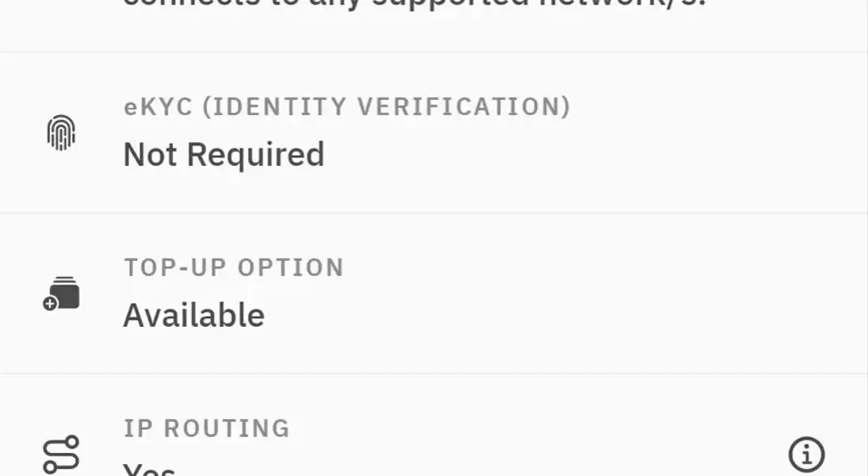Open the IP routing info icon
The height and width of the screenshot is (476, 868).
point(806,455)
